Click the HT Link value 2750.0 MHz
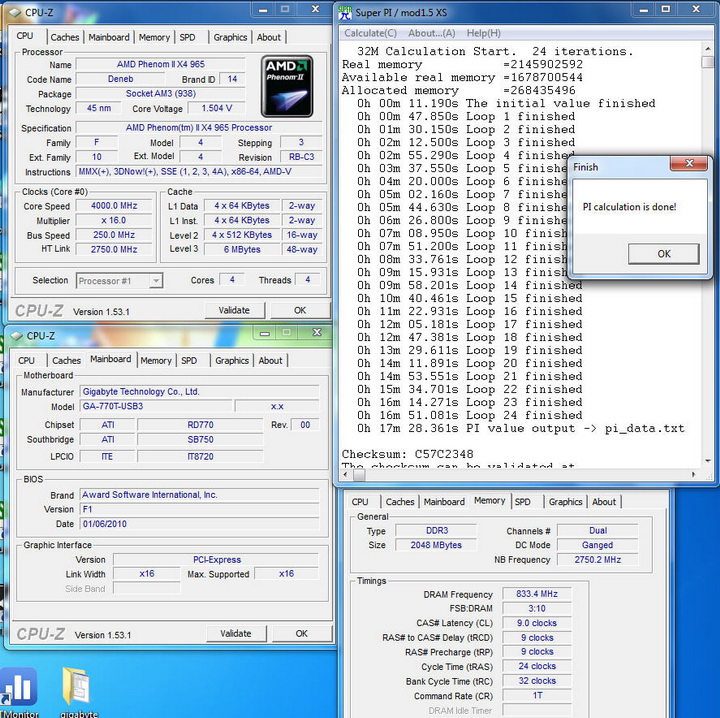720x718 pixels. click(x=114, y=249)
